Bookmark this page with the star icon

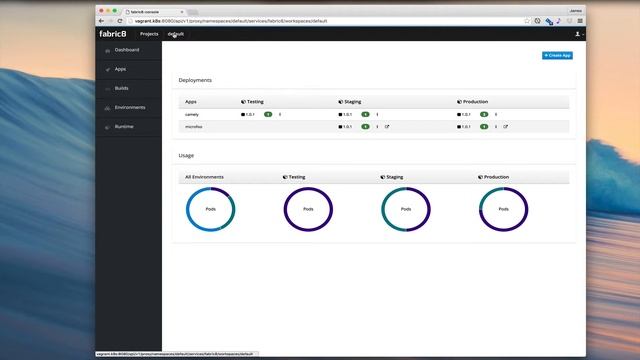[x=527, y=21]
